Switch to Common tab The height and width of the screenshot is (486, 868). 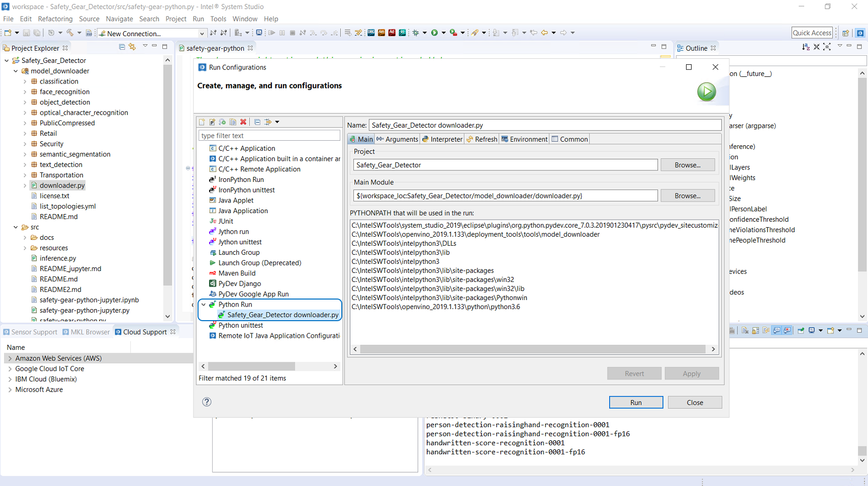tap(569, 139)
